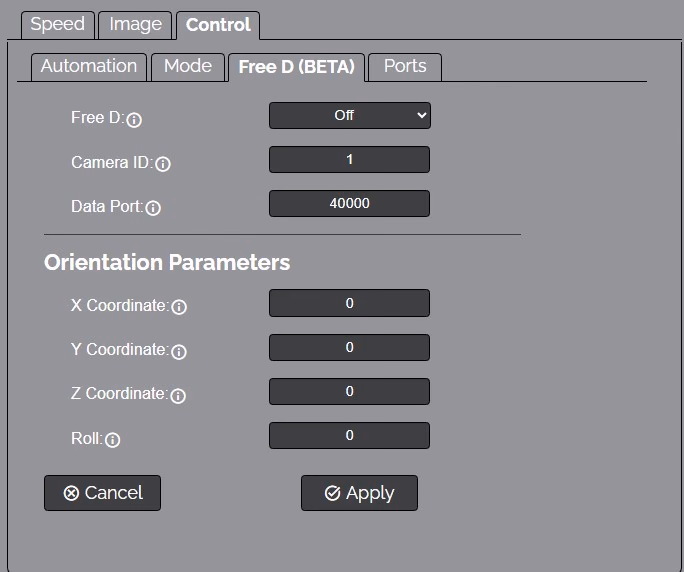This screenshot has height=572, width=684.
Task: Click the X Coordinate value field
Action: [x=349, y=303]
